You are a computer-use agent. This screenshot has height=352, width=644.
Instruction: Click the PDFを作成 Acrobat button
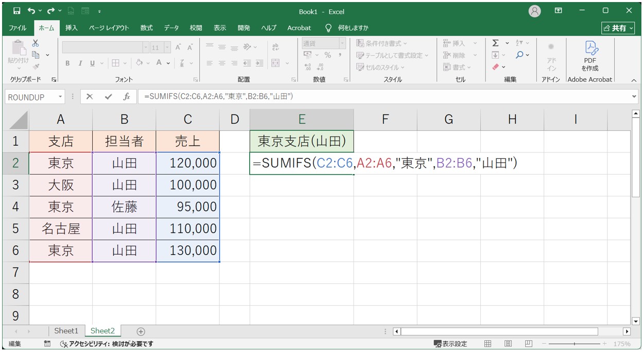point(590,56)
